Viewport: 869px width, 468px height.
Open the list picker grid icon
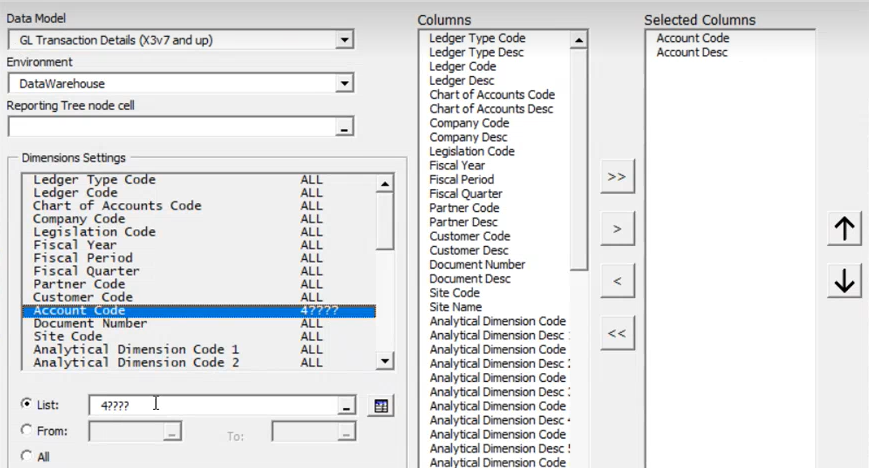pos(380,405)
